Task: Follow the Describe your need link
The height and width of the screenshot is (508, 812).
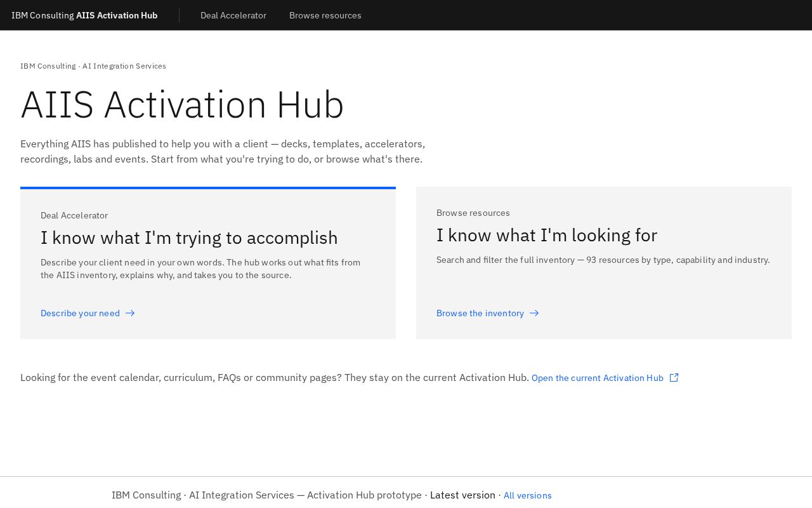Action: [88, 313]
